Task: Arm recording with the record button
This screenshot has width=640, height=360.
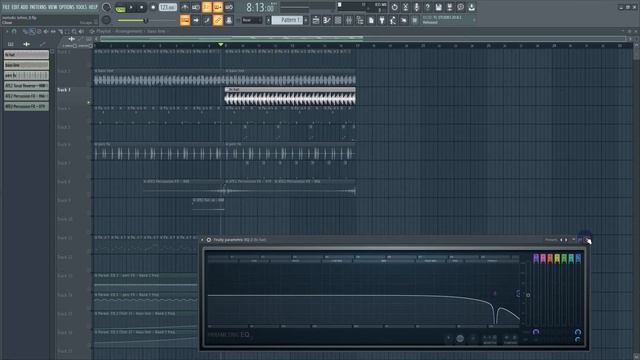Action: click(153, 7)
